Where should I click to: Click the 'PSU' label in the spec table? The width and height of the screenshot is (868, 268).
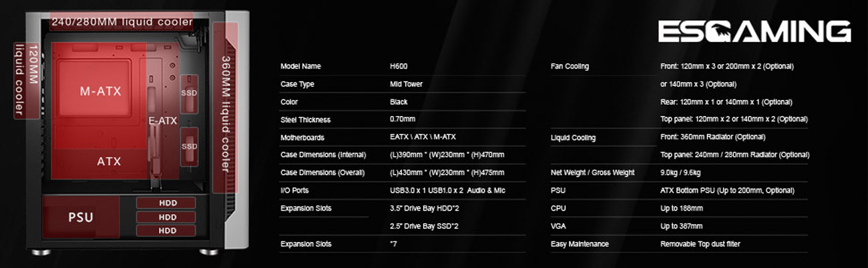558,191
